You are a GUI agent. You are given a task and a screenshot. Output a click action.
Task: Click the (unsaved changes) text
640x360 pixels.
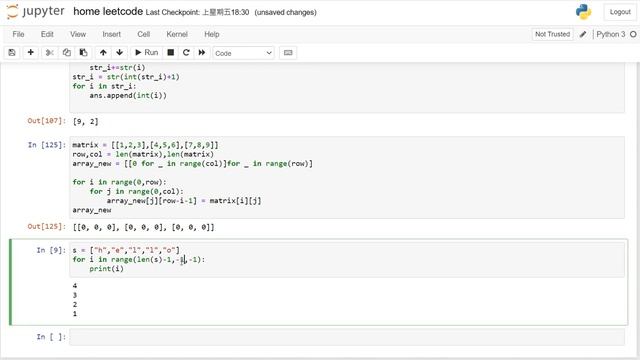pyautogui.click(x=285, y=12)
